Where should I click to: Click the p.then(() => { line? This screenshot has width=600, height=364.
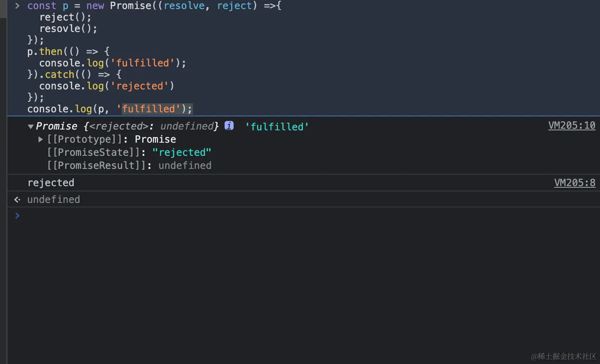tap(68, 52)
